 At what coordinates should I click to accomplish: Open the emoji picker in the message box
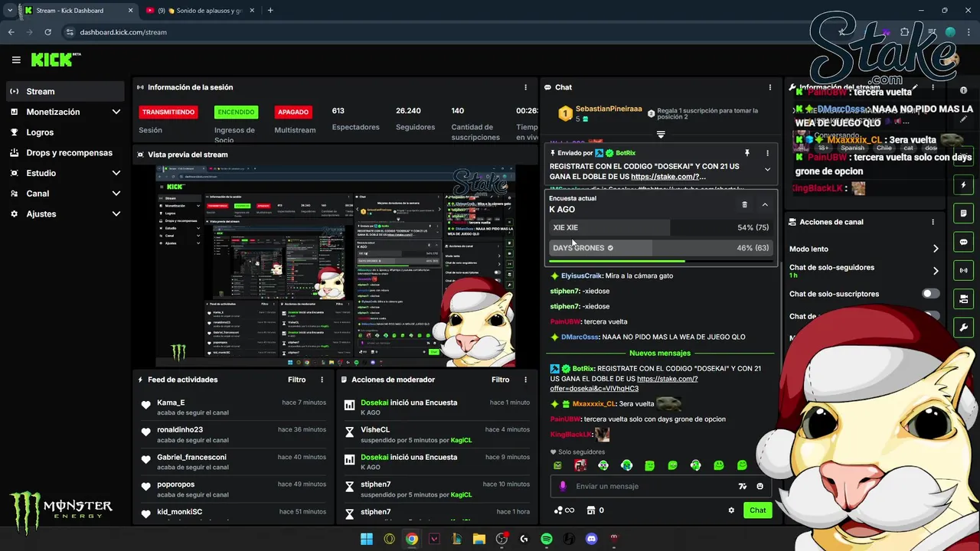760,486
